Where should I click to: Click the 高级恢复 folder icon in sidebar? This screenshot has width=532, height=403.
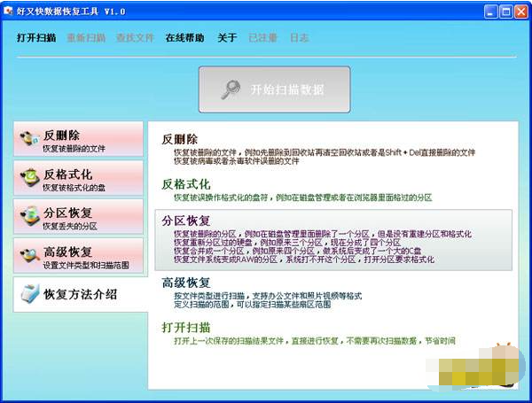pos(29,257)
